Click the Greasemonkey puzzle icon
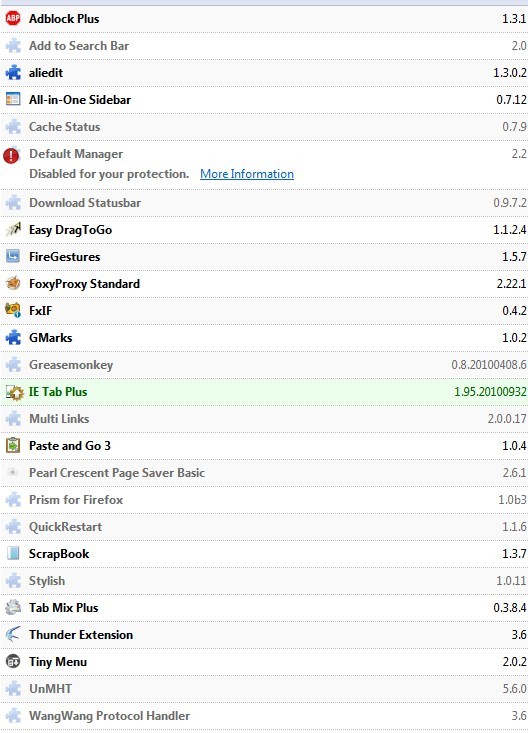Screen dimensions: 528x733 pos(13,365)
